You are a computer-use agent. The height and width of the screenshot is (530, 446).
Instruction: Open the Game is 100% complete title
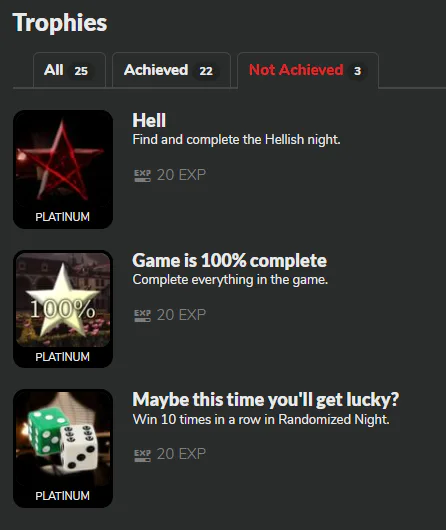230,261
